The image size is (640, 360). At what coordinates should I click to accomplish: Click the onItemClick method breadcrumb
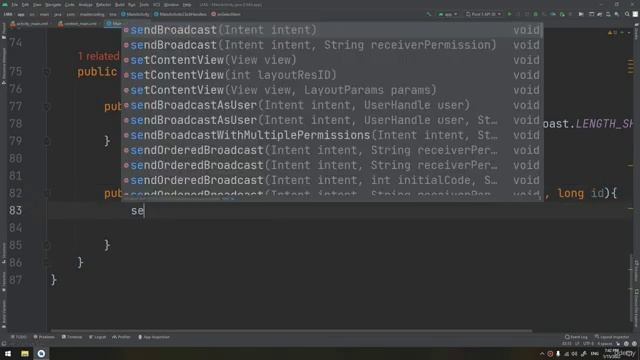click(226, 14)
